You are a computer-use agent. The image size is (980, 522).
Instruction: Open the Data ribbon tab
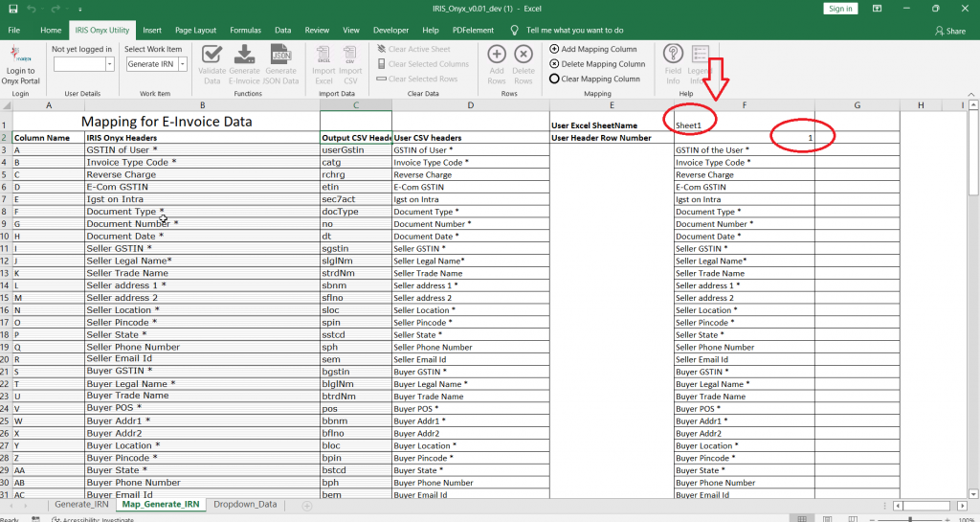coord(282,30)
